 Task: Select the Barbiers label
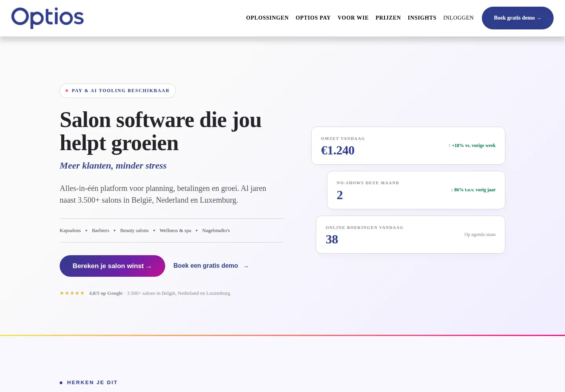point(100,230)
